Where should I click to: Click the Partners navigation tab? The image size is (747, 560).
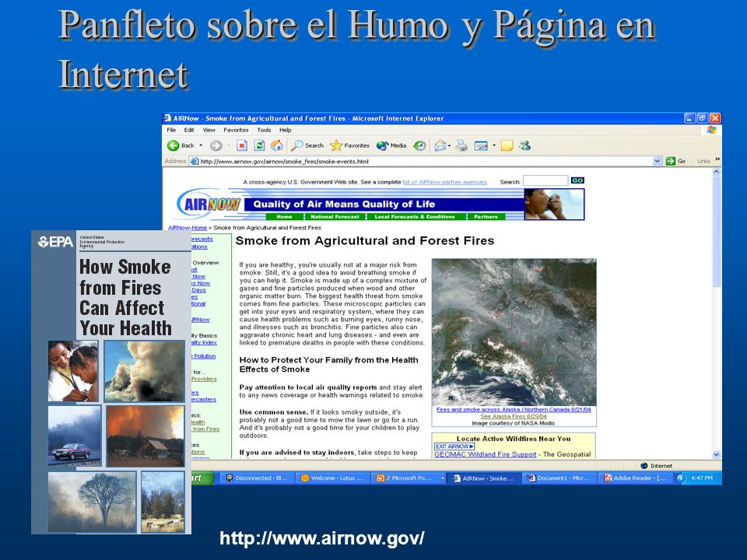click(x=486, y=217)
